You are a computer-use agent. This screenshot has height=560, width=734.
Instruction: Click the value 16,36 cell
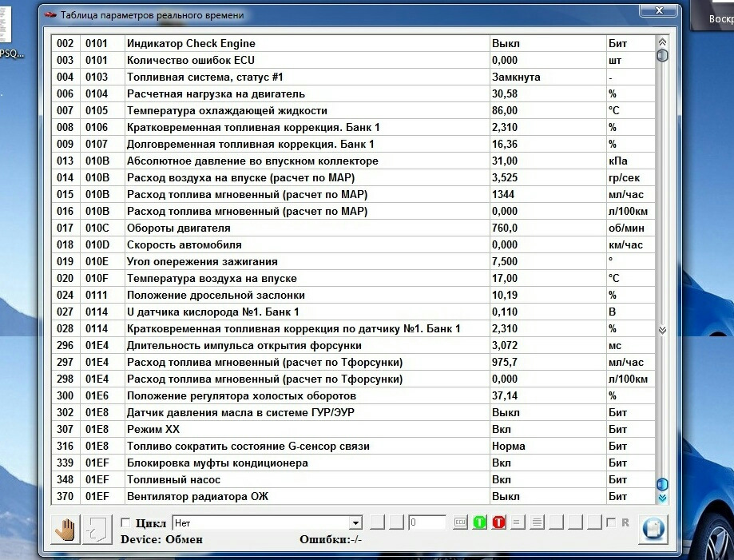[548, 145]
